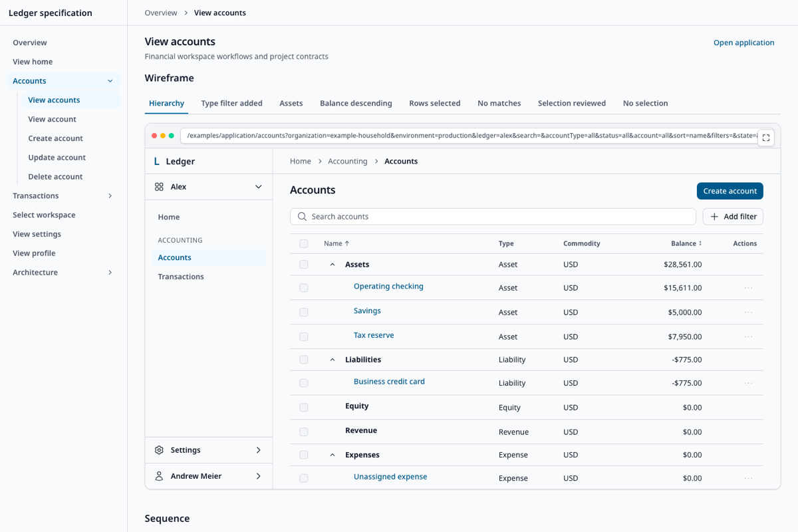
Task: Click the red window dot in wireframe
Action: tap(154, 136)
